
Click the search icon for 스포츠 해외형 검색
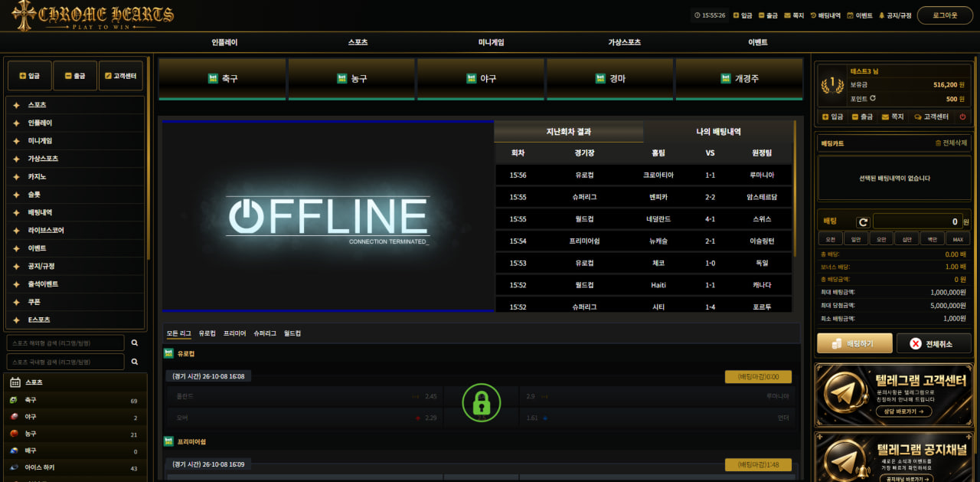coord(135,343)
